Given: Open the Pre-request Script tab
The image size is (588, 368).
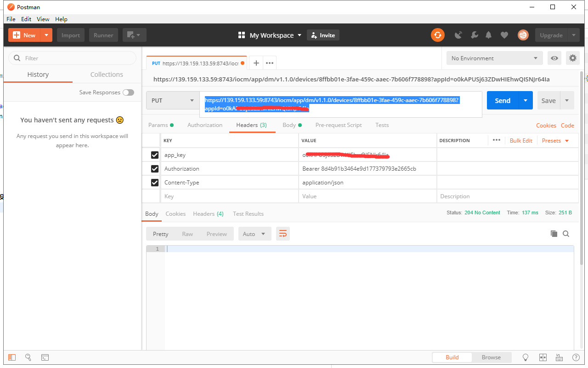Looking at the screenshot, I should pos(339,125).
